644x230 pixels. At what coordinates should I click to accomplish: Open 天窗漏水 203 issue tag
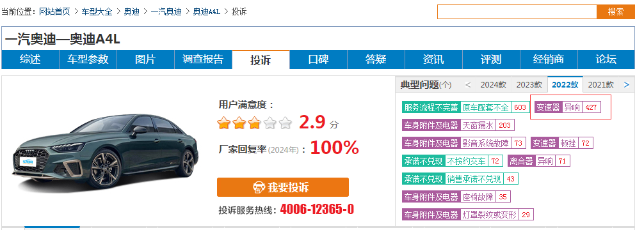click(x=458, y=125)
